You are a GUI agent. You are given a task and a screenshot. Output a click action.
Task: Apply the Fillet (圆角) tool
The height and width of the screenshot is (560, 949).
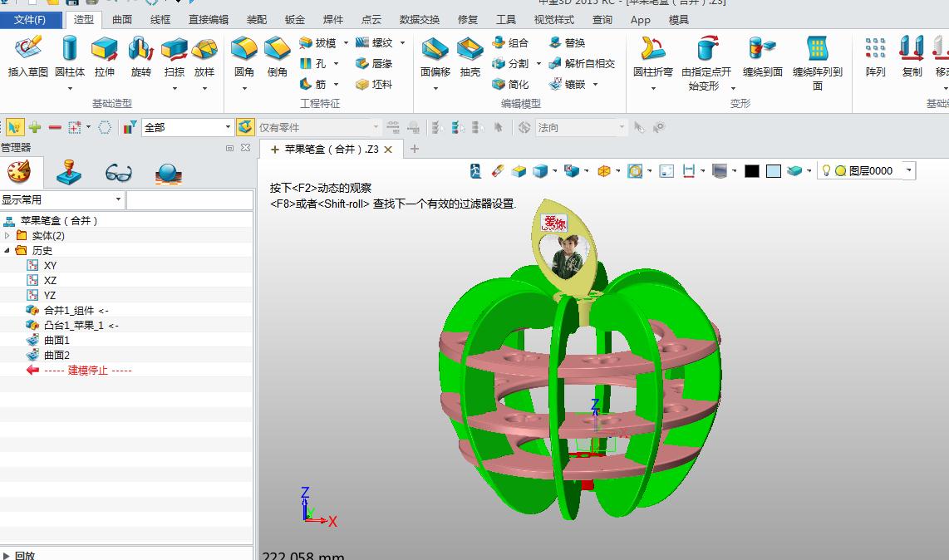pos(244,56)
